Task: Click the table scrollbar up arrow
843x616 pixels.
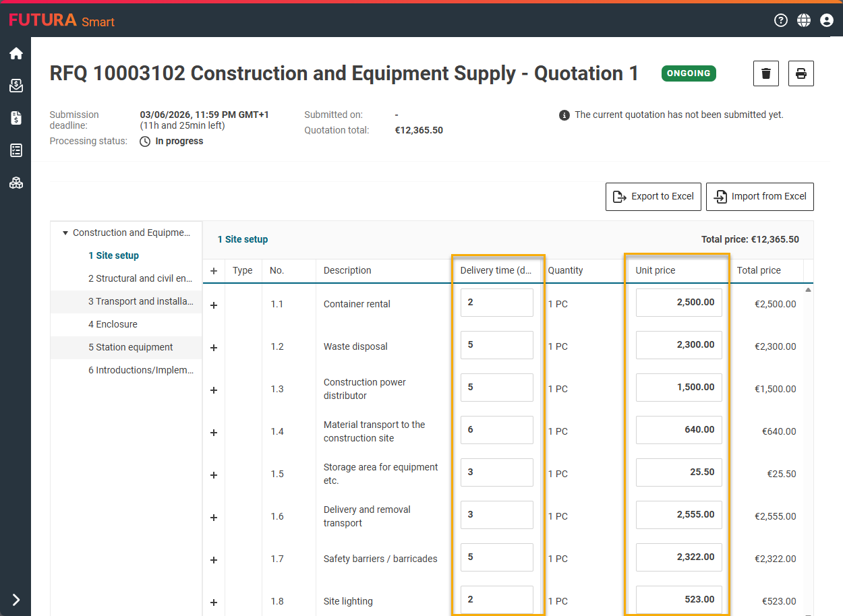Action: [x=808, y=290]
